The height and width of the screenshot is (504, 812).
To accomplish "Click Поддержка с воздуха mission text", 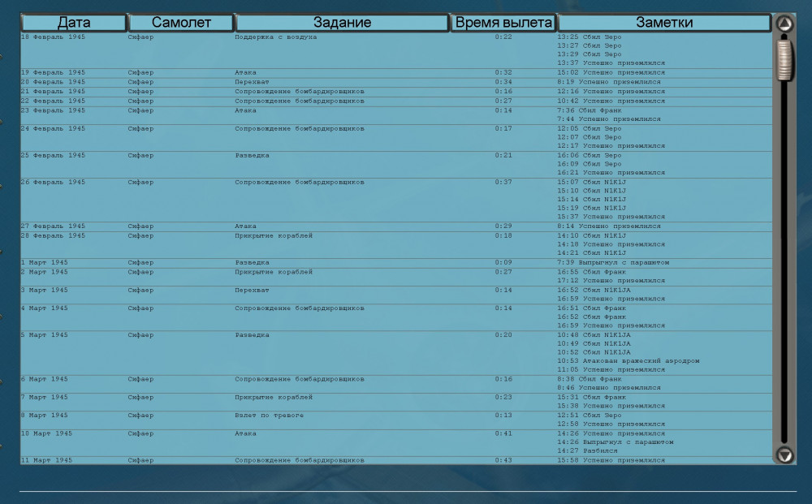I will [275, 37].
